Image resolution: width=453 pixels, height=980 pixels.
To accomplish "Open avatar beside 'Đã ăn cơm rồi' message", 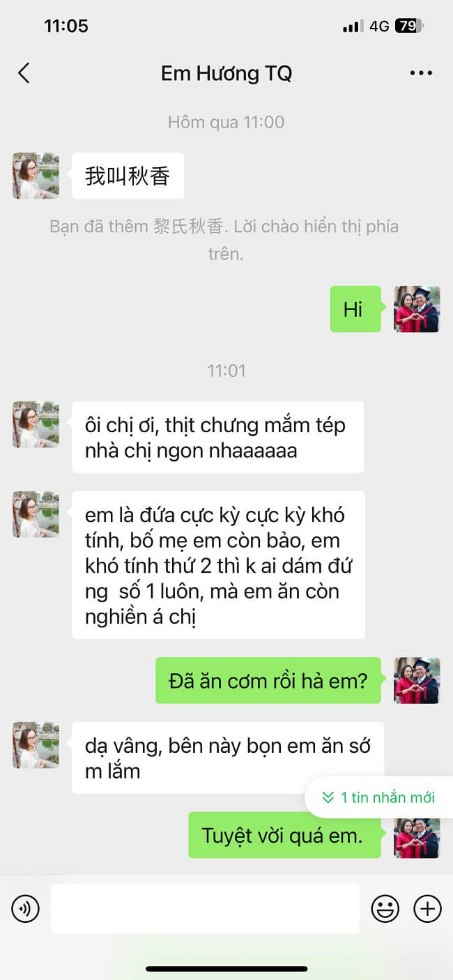I will point(417,680).
